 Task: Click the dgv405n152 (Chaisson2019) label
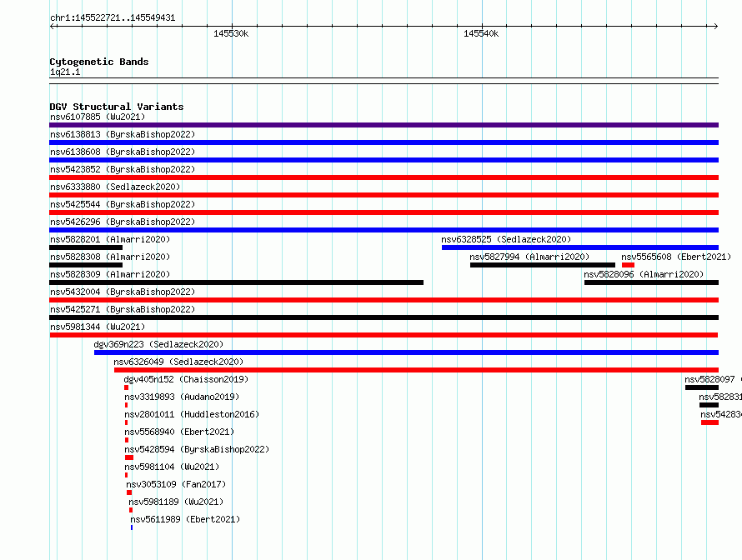click(186, 379)
